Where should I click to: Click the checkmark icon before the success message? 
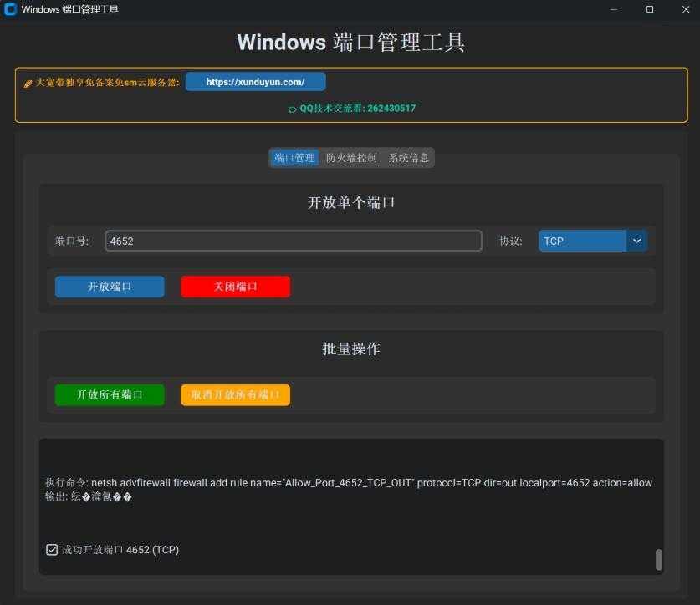tap(52, 549)
